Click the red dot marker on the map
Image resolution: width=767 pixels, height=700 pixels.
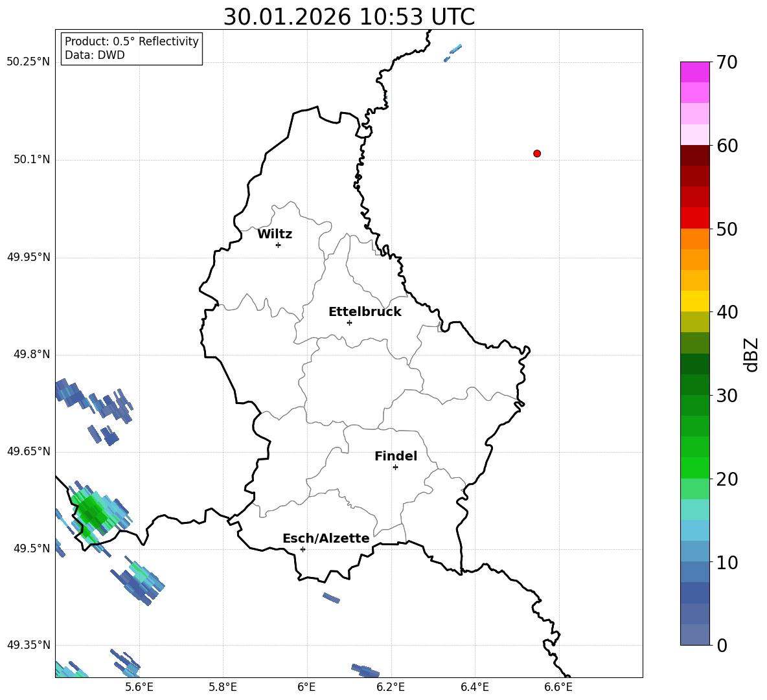tap(537, 153)
